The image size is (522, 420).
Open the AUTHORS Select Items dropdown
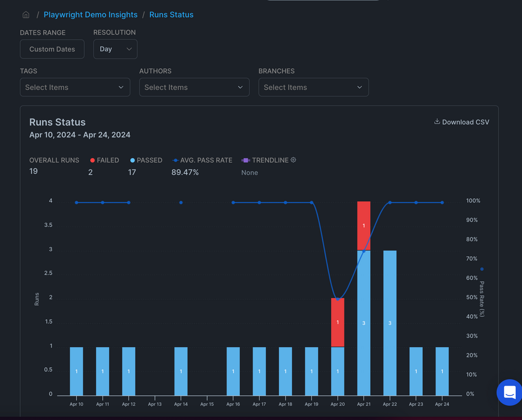[x=194, y=87]
